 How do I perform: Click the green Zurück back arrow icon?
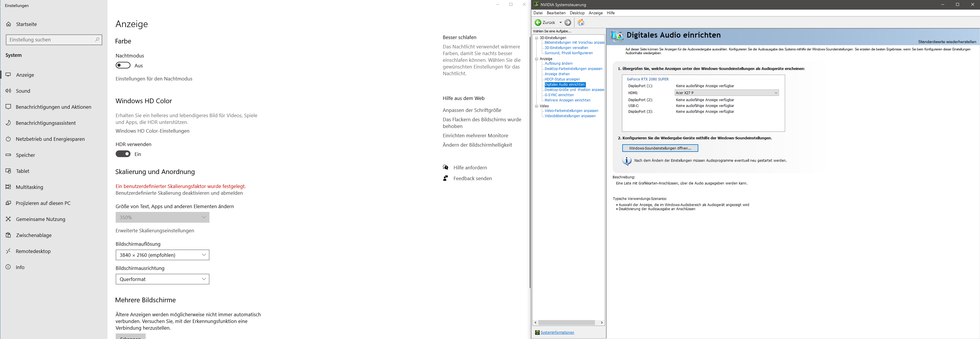tap(538, 22)
